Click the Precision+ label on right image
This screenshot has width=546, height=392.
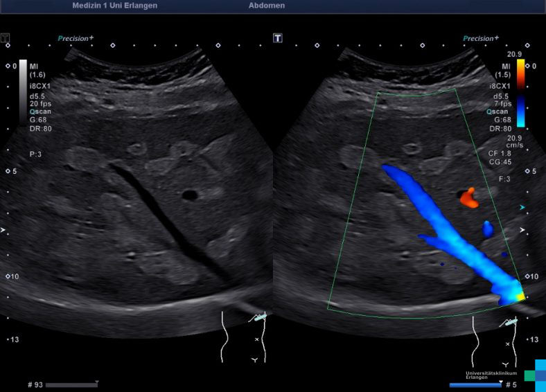481,38
